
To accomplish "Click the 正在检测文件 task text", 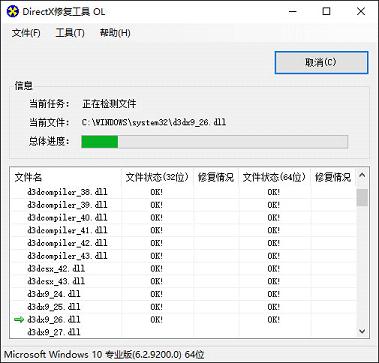I will 109,104.
